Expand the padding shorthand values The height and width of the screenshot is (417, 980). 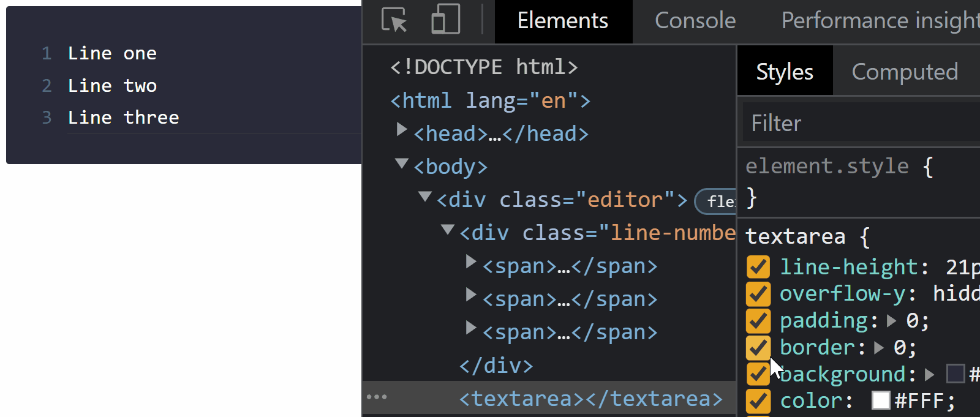(x=892, y=321)
